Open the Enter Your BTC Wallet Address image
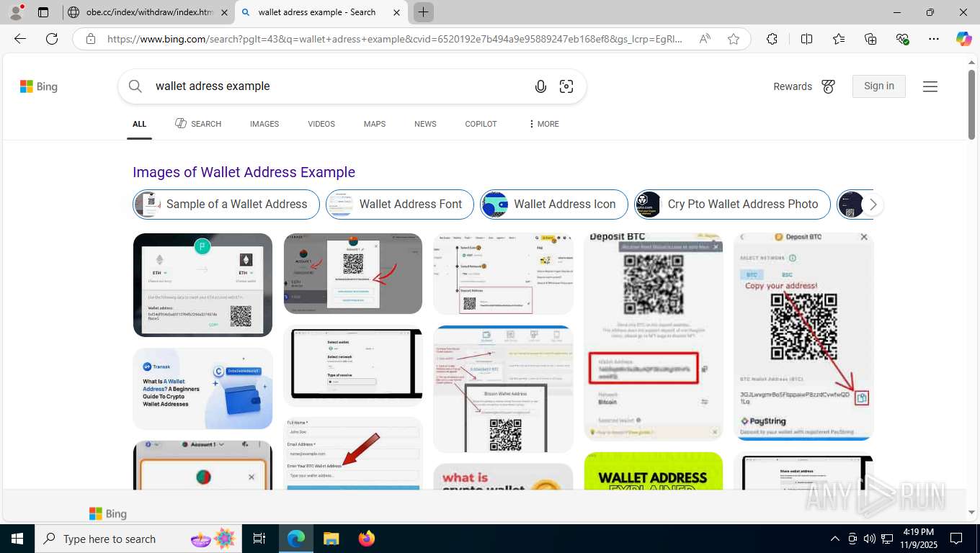 coord(352,454)
